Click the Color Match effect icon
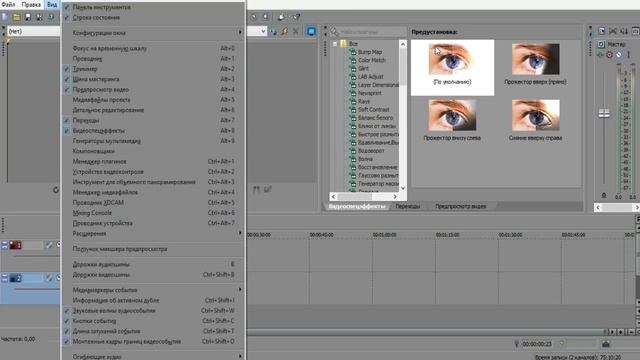Screen dimensions: 640x360 click(353, 60)
